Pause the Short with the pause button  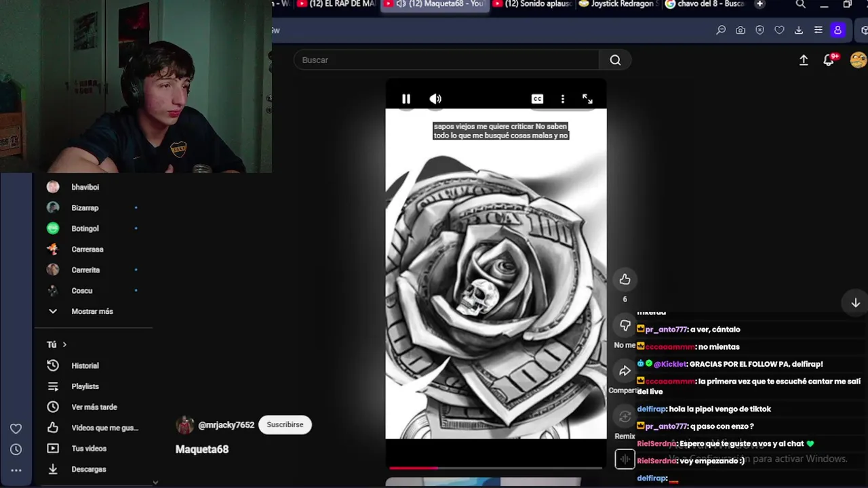pos(406,99)
